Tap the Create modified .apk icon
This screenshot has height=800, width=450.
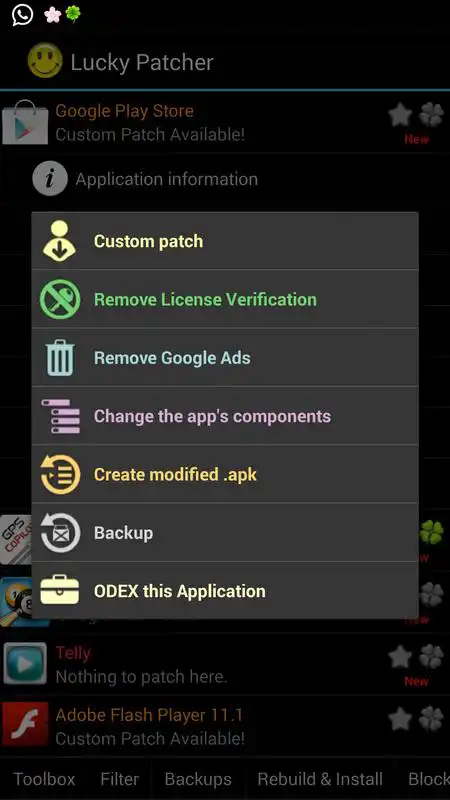point(60,474)
